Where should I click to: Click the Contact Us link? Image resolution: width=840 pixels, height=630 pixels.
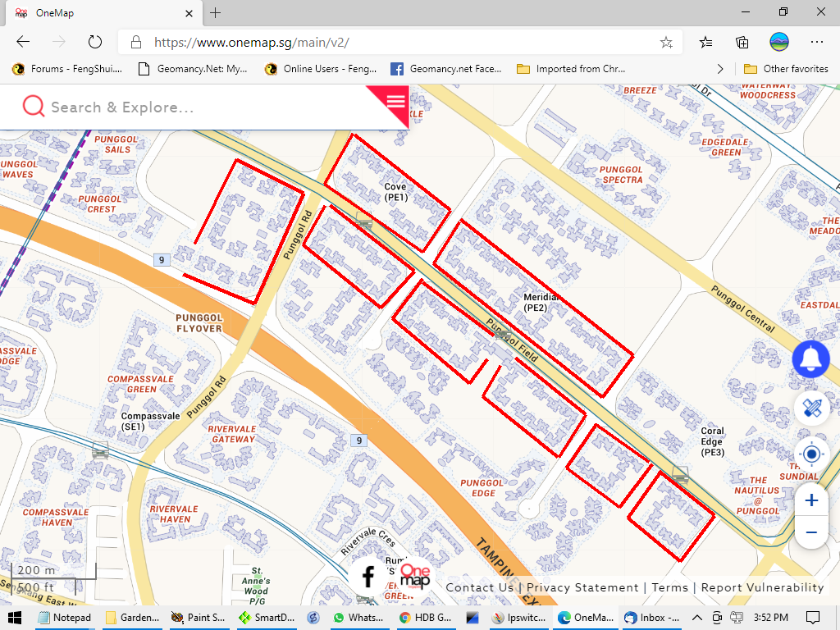coord(480,587)
